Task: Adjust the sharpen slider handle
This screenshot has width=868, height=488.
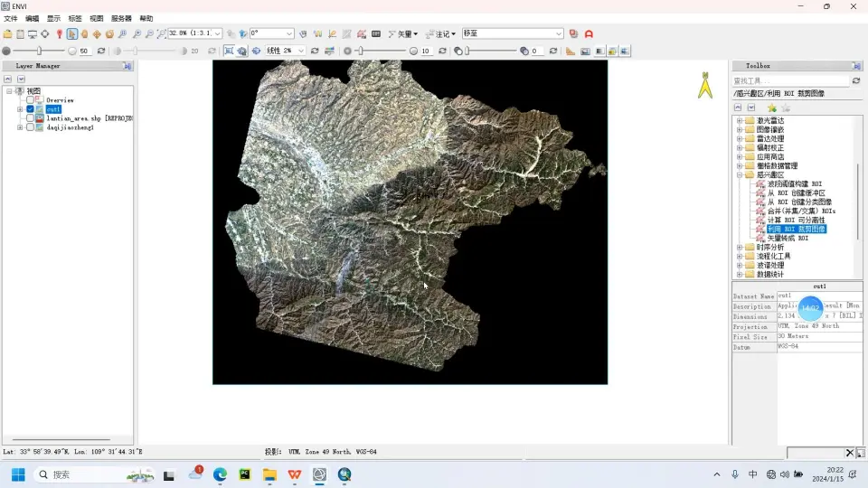Action: [x=361, y=51]
